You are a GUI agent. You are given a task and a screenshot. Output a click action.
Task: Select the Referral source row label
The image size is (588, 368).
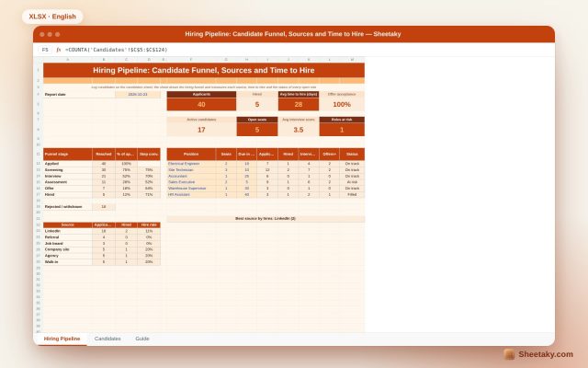pos(68,237)
